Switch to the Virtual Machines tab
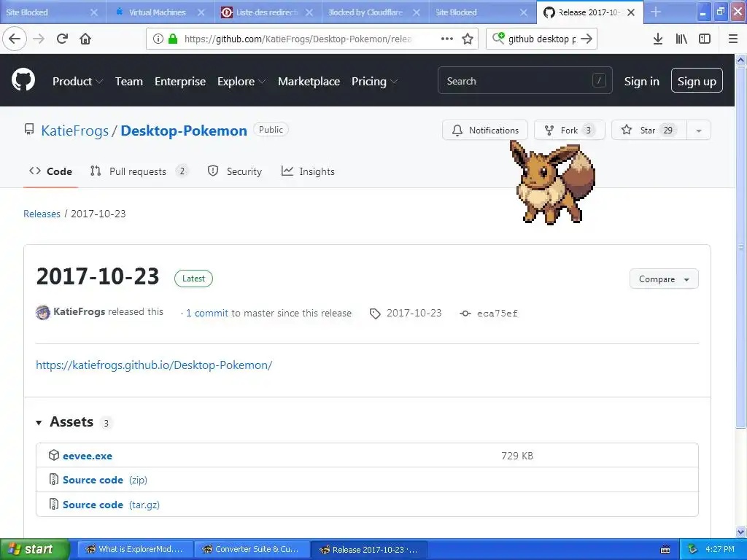The image size is (747, 560). 160,12
